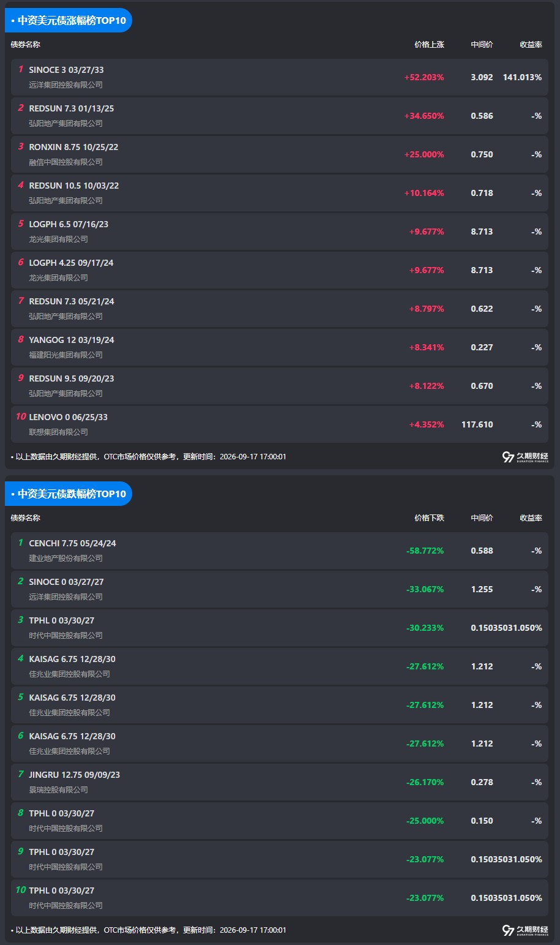The height and width of the screenshot is (945, 560).
Task: Click the +8.341% price change
Action: coord(427,347)
